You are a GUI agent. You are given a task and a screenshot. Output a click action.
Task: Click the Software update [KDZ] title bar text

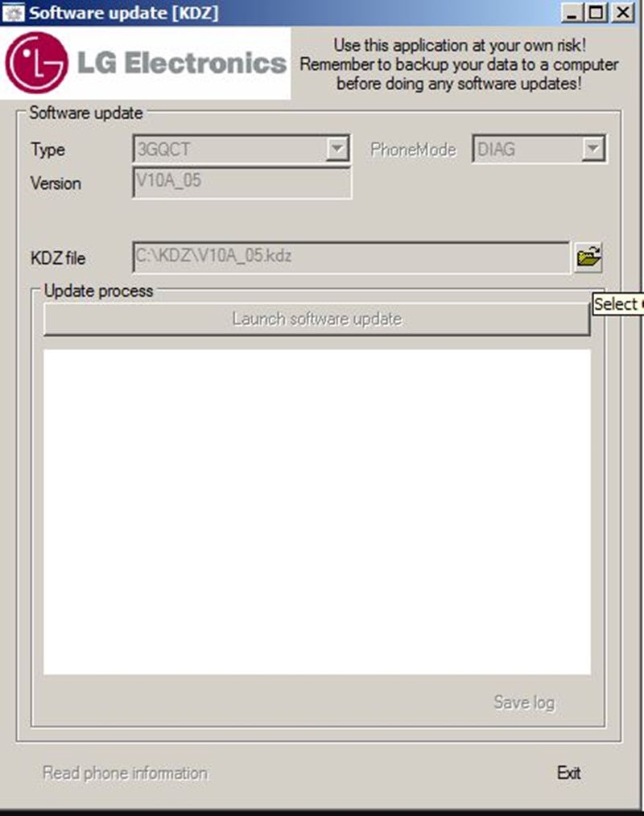point(123,13)
